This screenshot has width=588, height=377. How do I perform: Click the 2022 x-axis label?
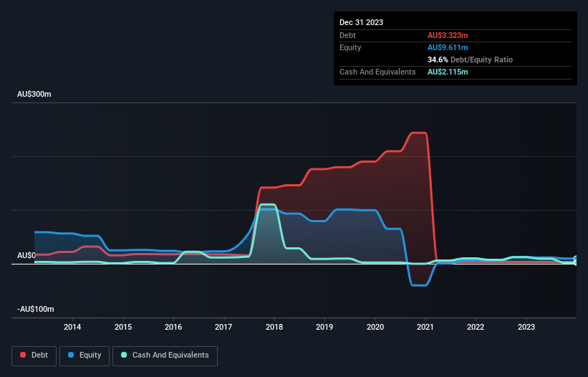click(476, 327)
